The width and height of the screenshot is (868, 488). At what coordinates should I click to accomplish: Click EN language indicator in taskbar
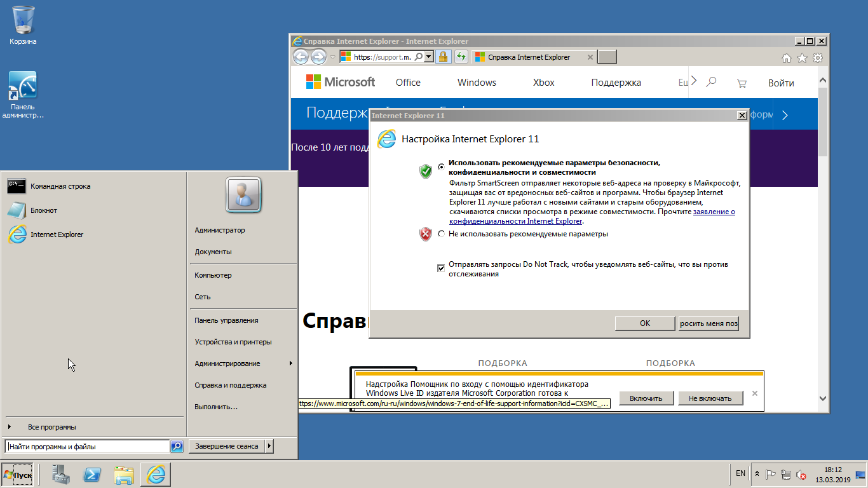pos(740,473)
